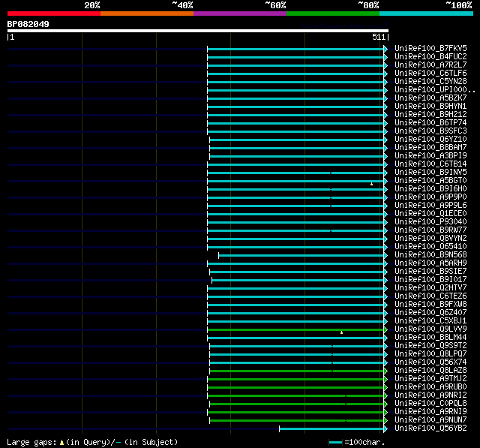Click the purple ~60% identity legend segment
Screen dimensions: 480x448
(240, 14)
